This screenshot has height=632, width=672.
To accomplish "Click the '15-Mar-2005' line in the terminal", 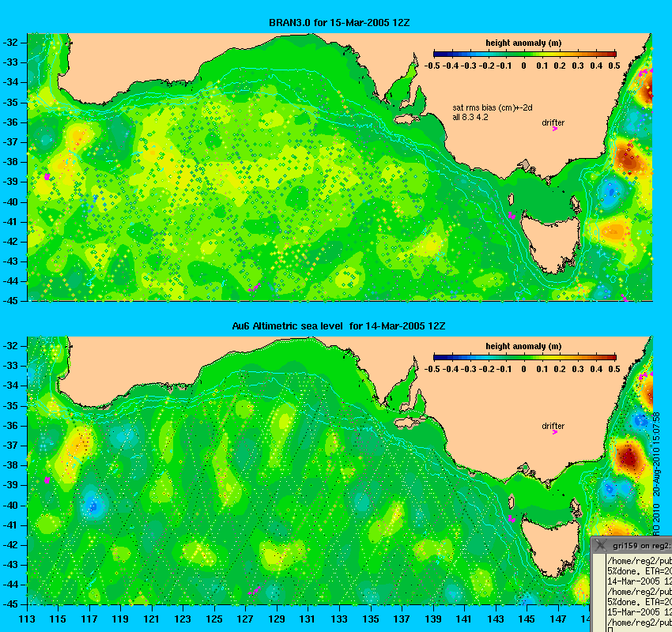I will click(639, 612).
